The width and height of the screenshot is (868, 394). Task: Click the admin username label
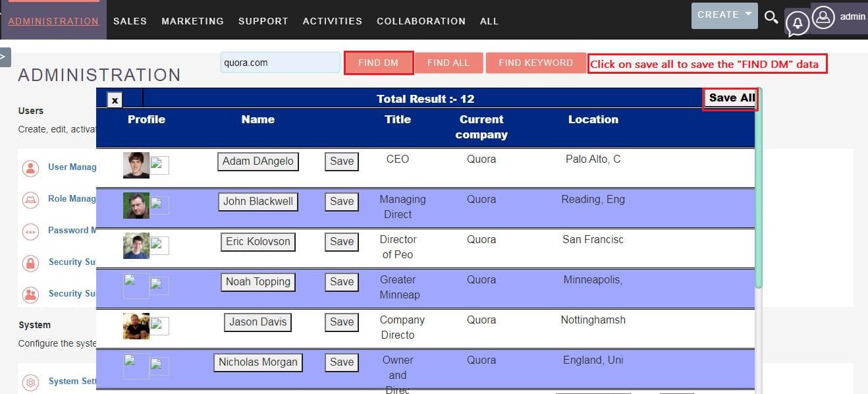click(x=853, y=16)
